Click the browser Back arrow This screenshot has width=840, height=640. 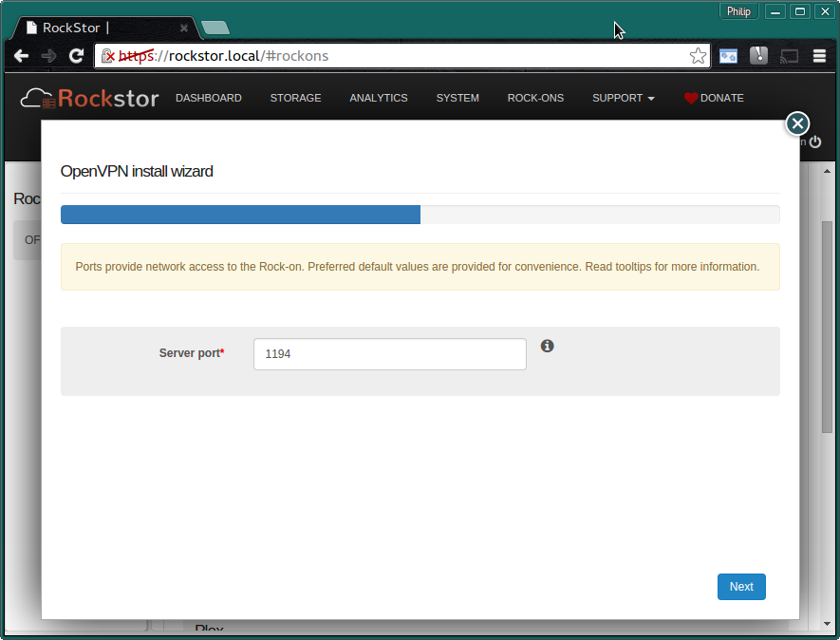pos(22,56)
